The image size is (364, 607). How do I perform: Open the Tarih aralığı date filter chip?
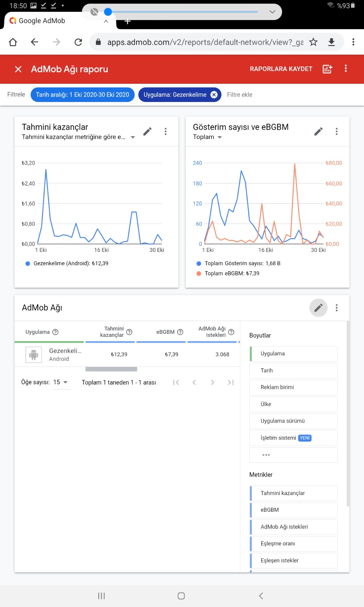[83, 95]
